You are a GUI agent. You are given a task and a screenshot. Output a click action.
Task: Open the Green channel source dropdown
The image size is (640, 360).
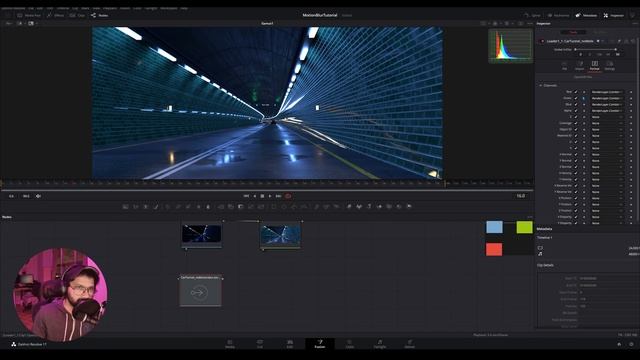pyautogui.click(x=607, y=98)
